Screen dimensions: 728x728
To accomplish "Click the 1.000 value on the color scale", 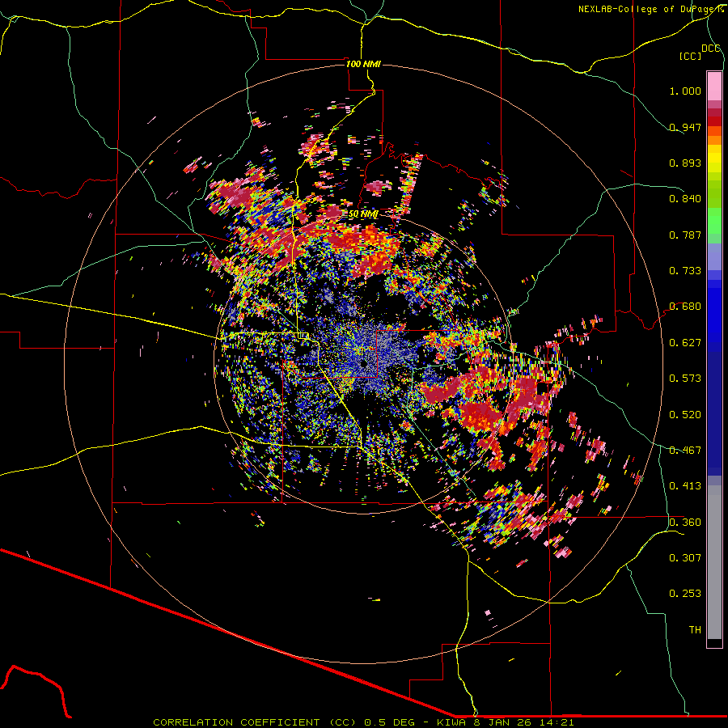I will pos(685,91).
